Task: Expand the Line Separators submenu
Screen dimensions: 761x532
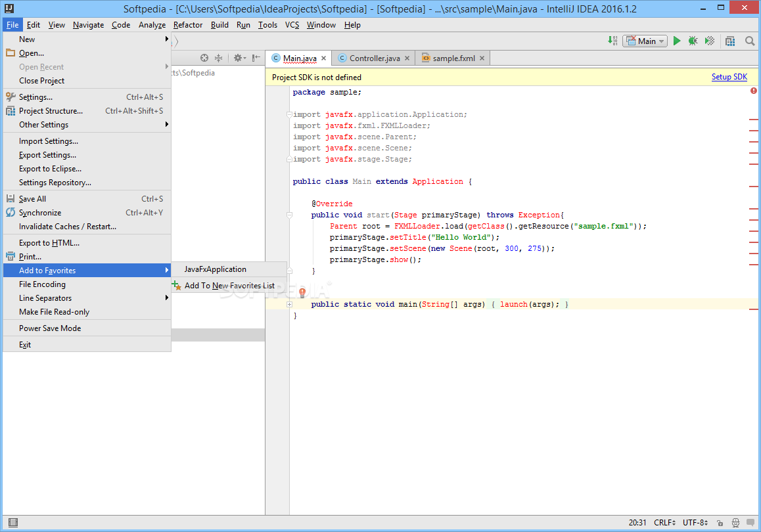Action: pos(87,298)
